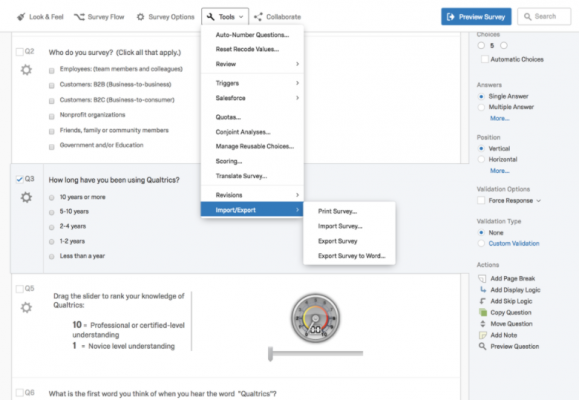Open the Q3 question gear settings
This screenshot has height=400, width=579.
click(x=26, y=197)
